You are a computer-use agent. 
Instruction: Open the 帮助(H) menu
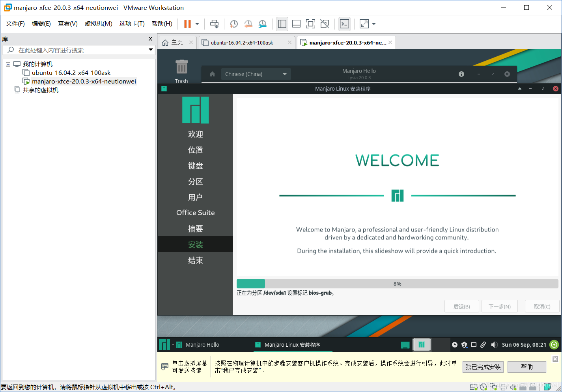coord(162,24)
